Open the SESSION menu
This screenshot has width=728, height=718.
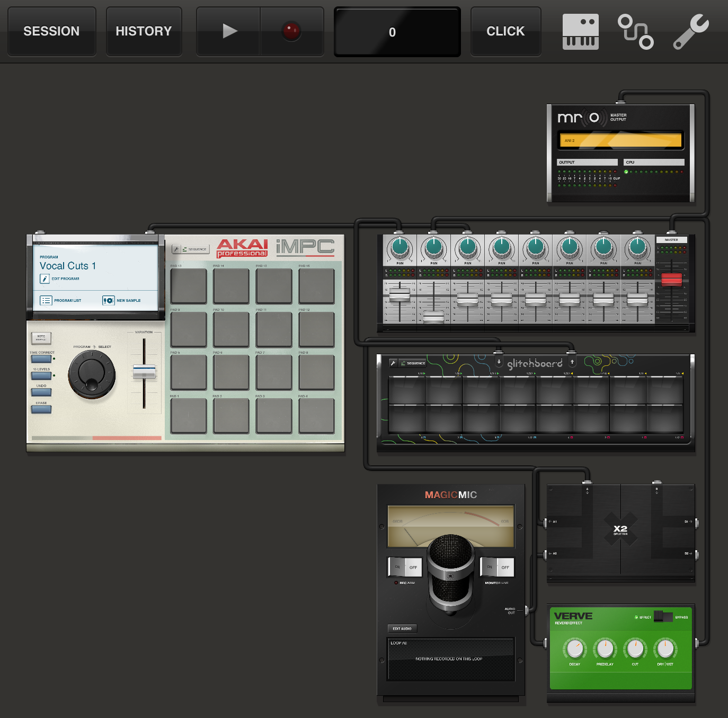tap(51, 31)
